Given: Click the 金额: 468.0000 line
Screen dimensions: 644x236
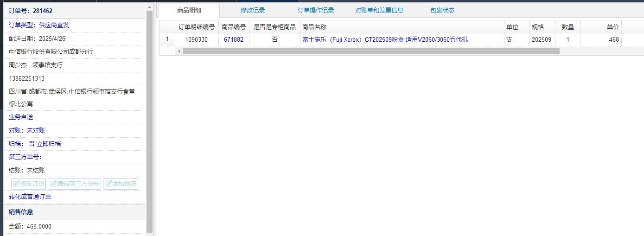Looking at the screenshot, I should 30,226.
